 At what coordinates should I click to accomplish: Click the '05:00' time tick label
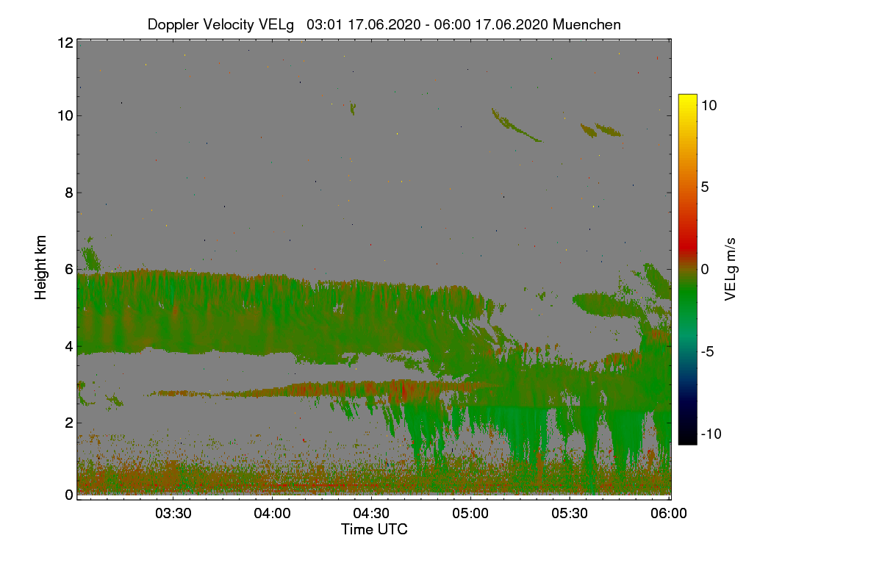(470, 514)
